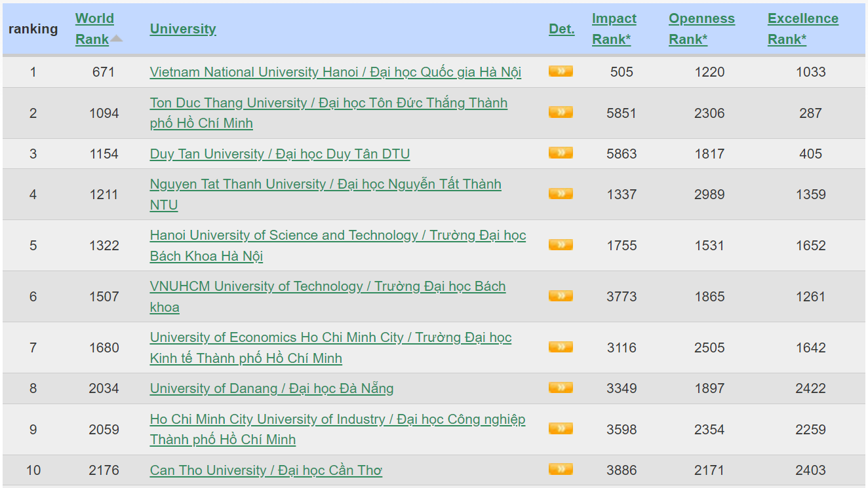Select excellence rank value 2259

click(811, 430)
